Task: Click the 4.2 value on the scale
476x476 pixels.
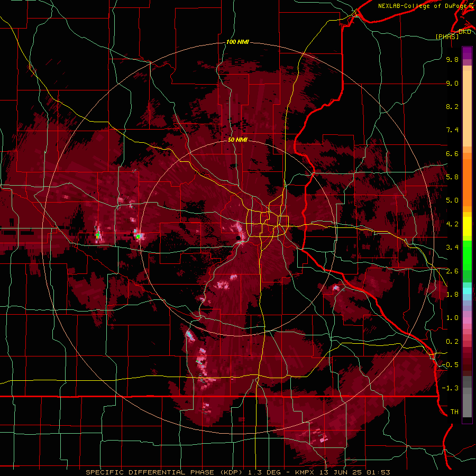Action: tap(452, 224)
